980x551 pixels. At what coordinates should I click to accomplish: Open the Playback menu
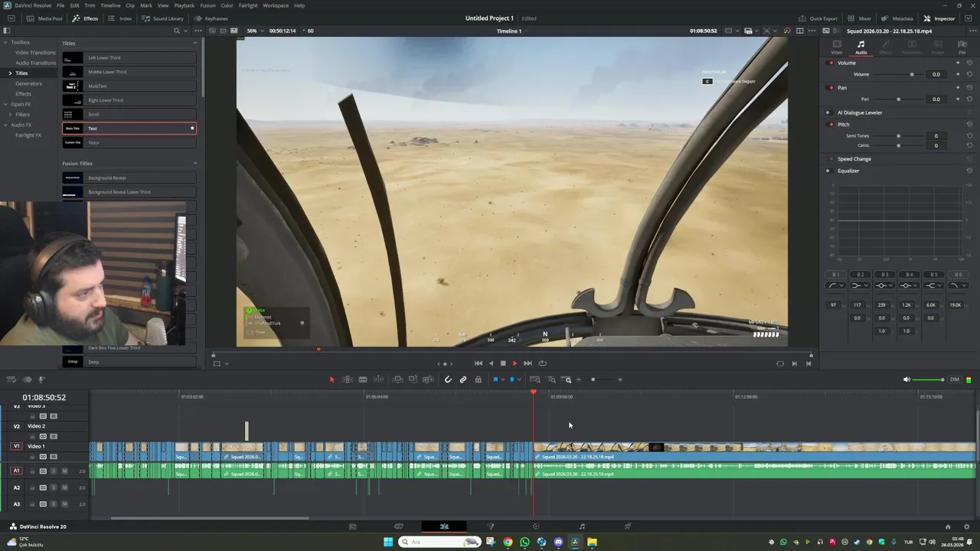click(185, 5)
